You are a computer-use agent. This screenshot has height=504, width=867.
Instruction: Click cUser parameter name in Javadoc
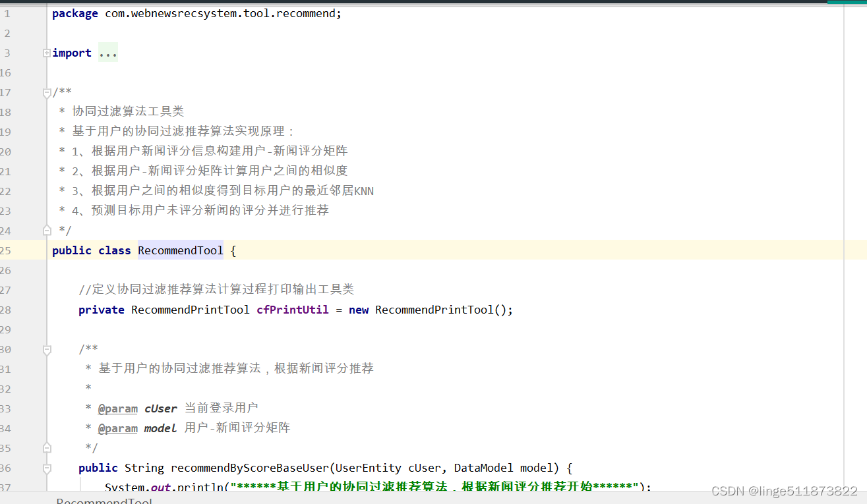coord(161,408)
